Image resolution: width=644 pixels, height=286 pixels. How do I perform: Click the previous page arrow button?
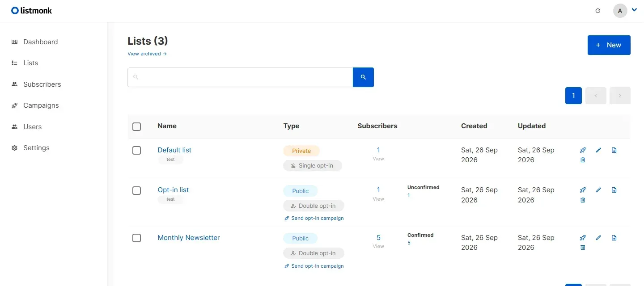(596, 96)
